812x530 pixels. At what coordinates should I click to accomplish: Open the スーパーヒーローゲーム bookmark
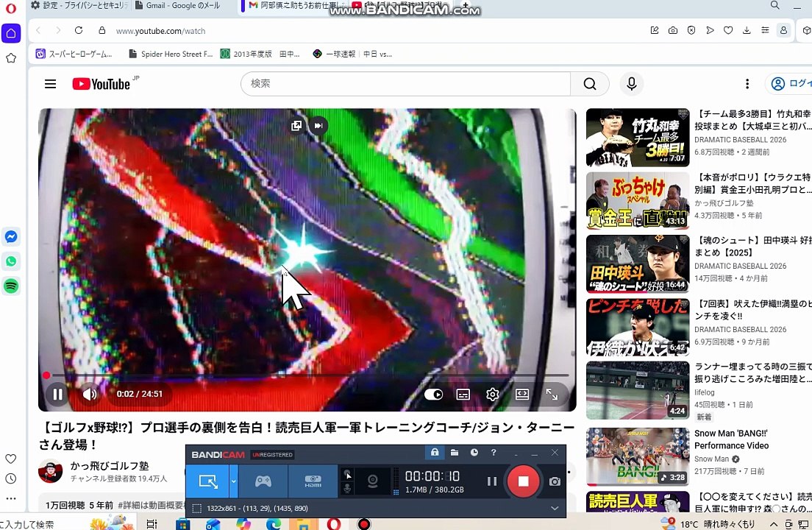(74, 54)
